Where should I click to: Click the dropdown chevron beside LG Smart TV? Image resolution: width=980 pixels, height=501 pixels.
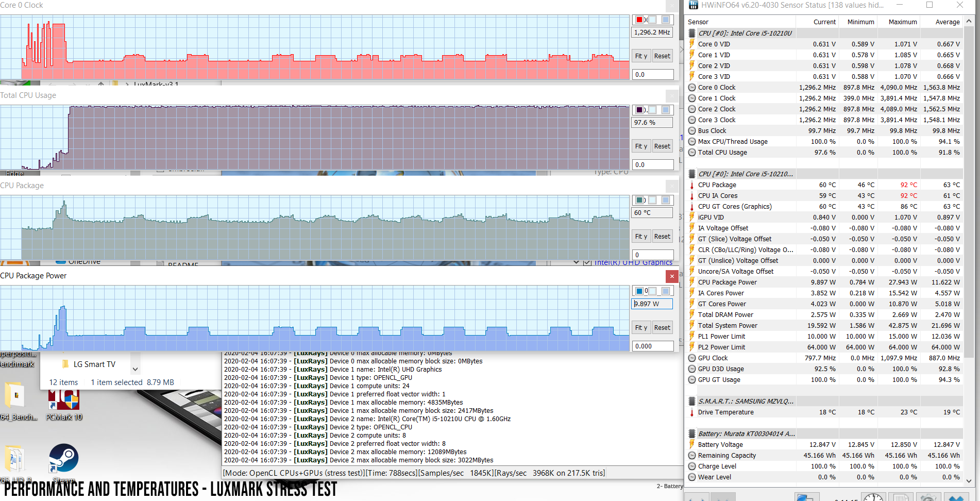click(x=135, y=369)
